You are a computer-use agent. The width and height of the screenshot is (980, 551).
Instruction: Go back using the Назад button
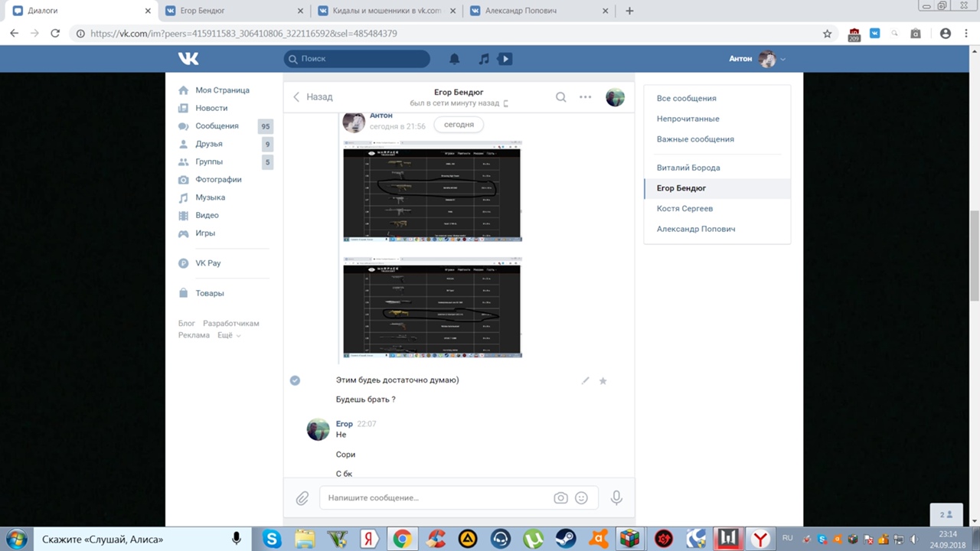(x=313, y=97)
